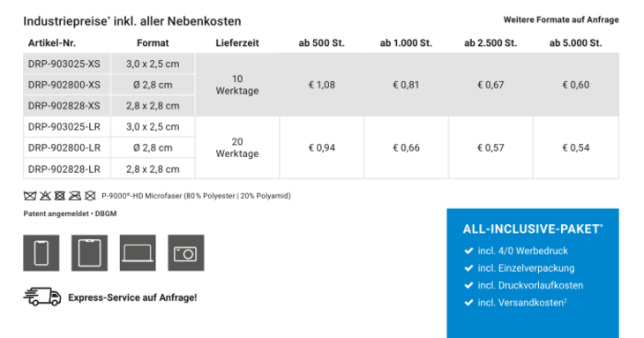This screenshot has width=644, height=338.
Task: Click Weitere Formate auf Anfrage text
Action: pyautogui.click(x=561, y=19)
